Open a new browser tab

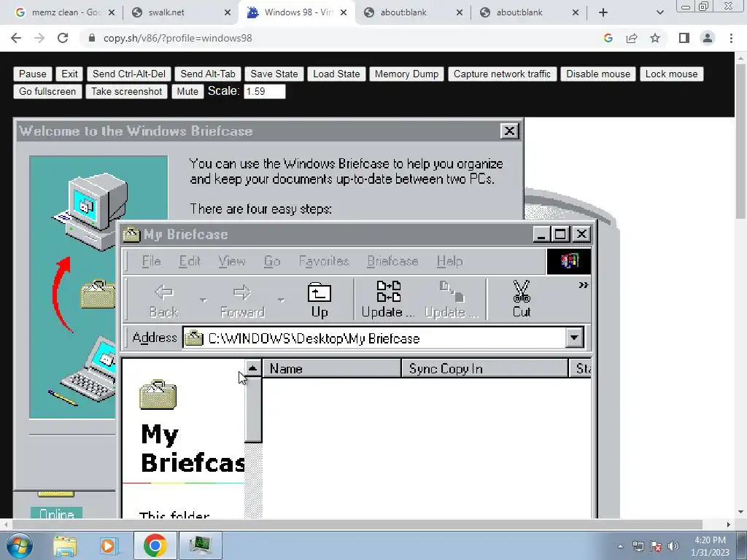point(603,12)
